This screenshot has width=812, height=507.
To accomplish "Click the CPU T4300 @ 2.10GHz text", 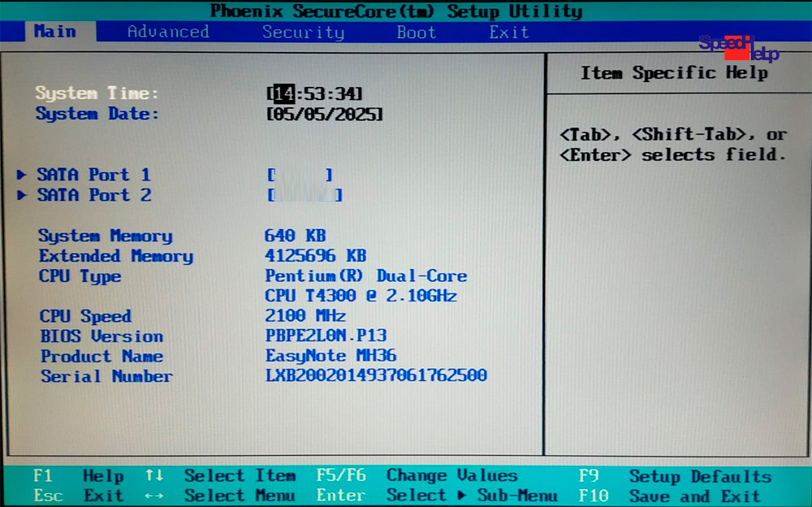I will point(361,296).
